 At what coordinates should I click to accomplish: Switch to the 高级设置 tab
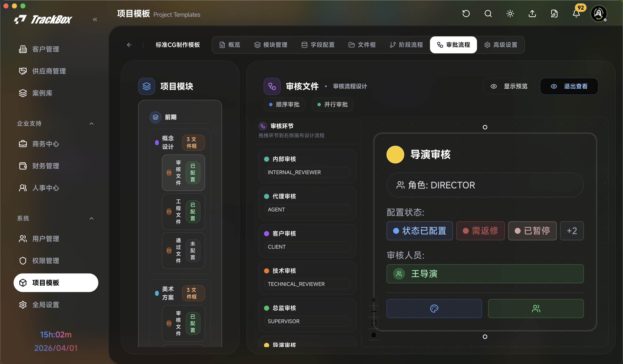pyautogui.click(x=501, y=45)
